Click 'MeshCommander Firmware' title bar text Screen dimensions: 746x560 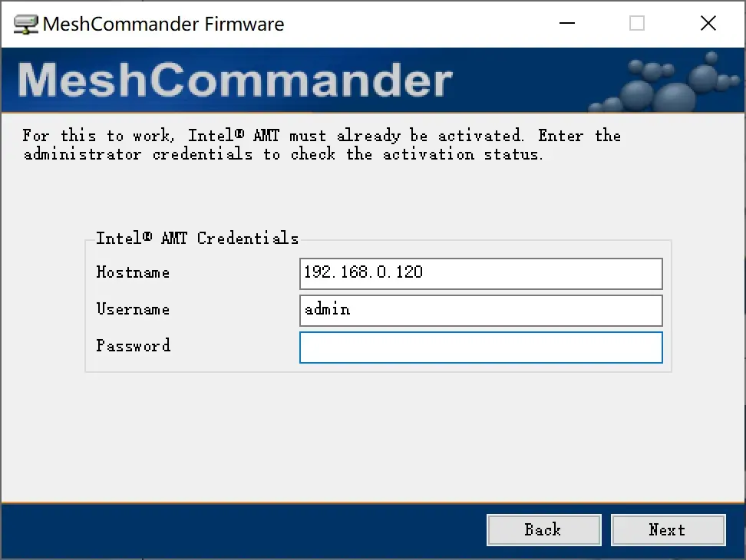click(163, 24)
